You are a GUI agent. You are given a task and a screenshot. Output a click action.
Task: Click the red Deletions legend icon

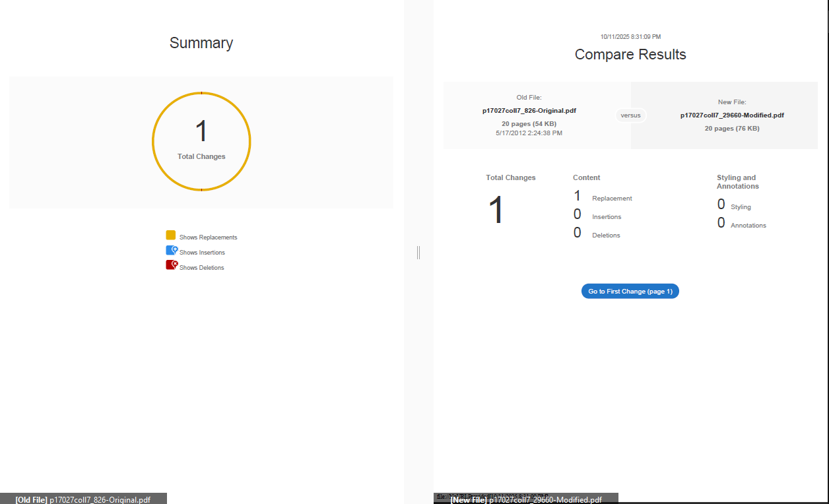pyautogui.click(x=171, y=265)
